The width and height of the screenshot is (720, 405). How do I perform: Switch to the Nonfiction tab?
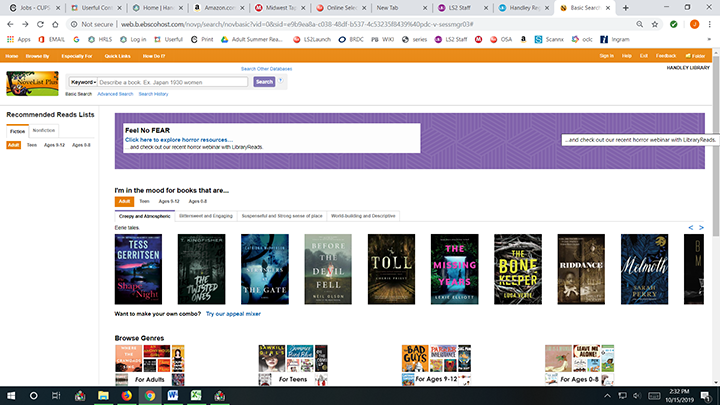pos(44,131)
